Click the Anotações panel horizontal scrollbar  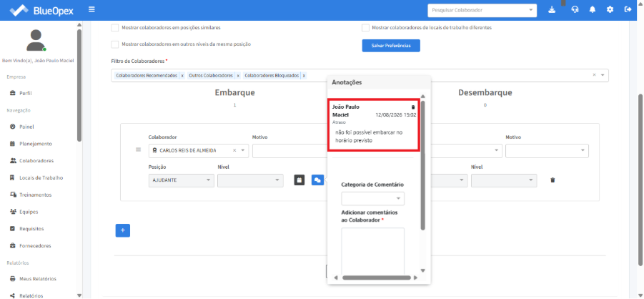pyautogui.click(x=376, y=278)
